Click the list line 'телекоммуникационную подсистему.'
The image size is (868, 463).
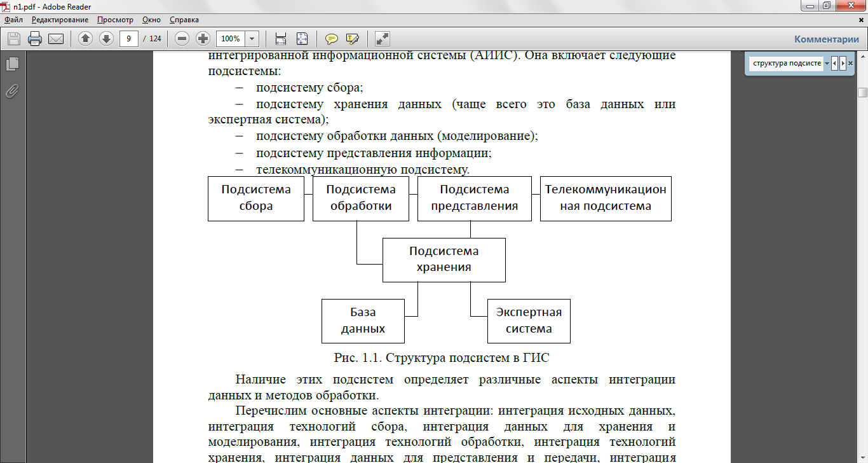coord(363,170)
